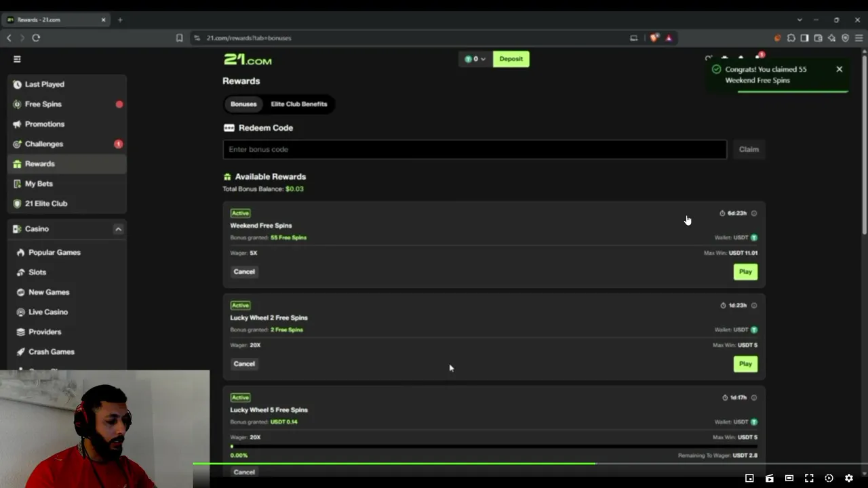Click the Claim bonus code button

(749, 149)
